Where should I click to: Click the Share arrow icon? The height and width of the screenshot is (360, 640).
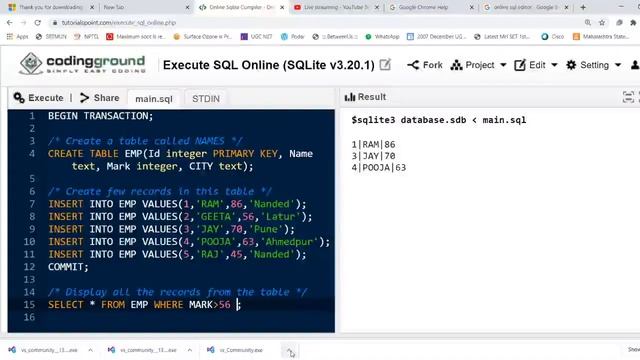[x=84, y=98]
